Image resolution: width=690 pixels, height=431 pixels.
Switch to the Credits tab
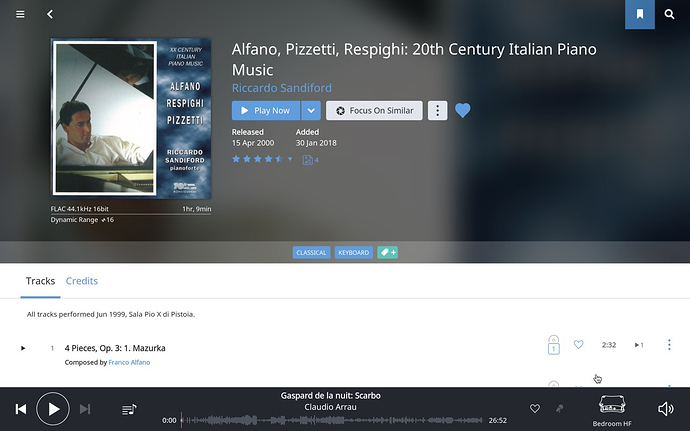(x=82, y=281)
